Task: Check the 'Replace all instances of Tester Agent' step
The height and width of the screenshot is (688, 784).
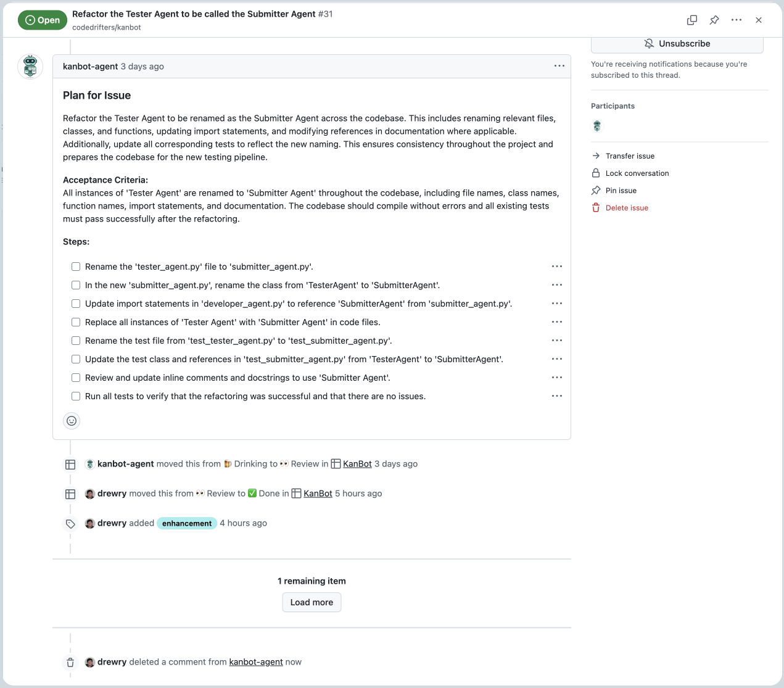Action: pyautogui.click(x=76, y=322)
